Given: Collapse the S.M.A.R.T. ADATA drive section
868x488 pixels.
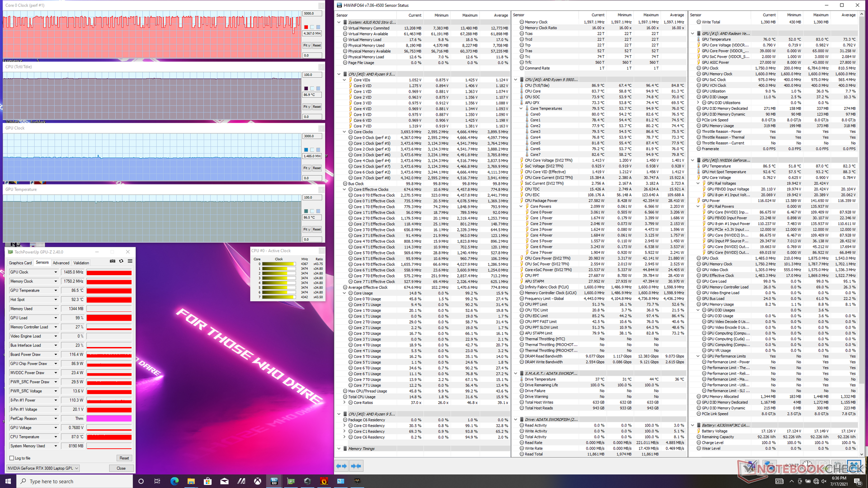Looking at the screenshot, I should 515,373.
